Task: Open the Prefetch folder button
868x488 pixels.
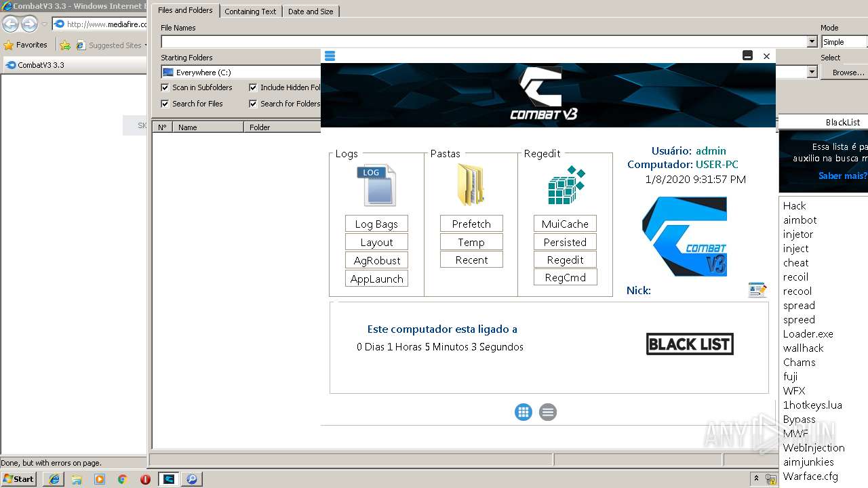Action: (471, 224)
